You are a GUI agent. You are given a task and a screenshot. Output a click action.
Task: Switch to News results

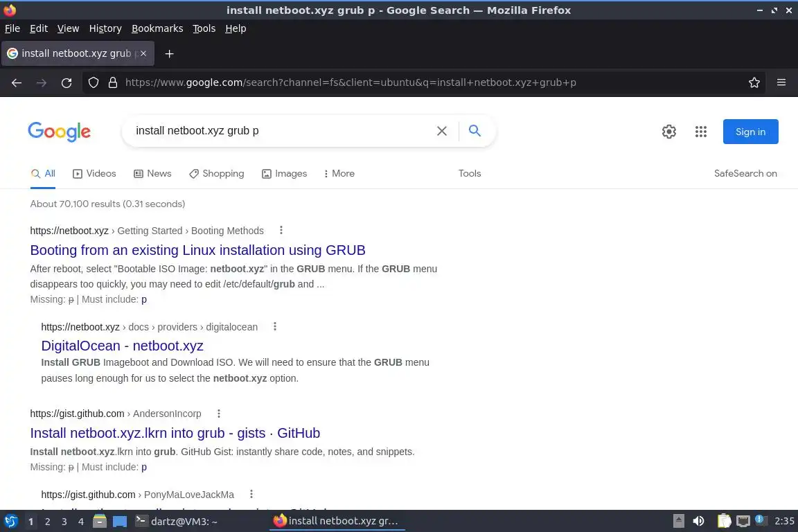coord(152,174)
